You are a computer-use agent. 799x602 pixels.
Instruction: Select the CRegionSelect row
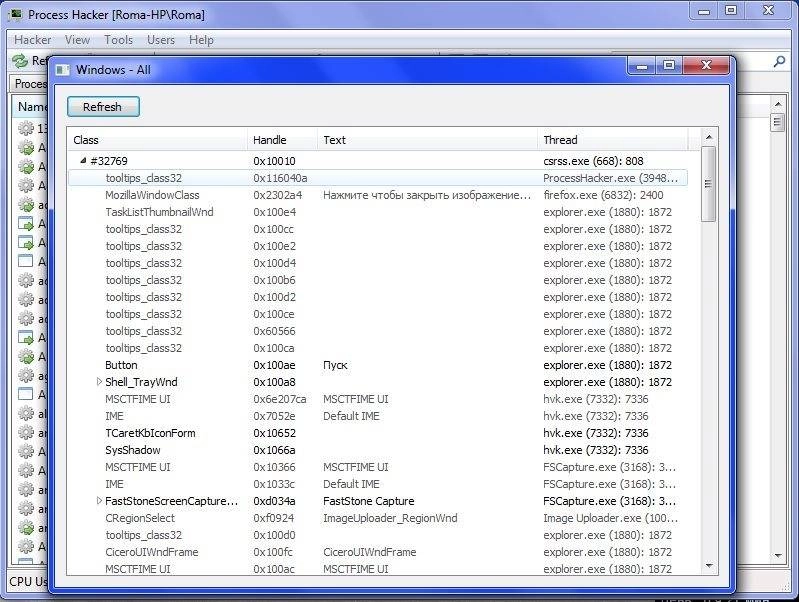pyautogui.click(x=378, y=518)
